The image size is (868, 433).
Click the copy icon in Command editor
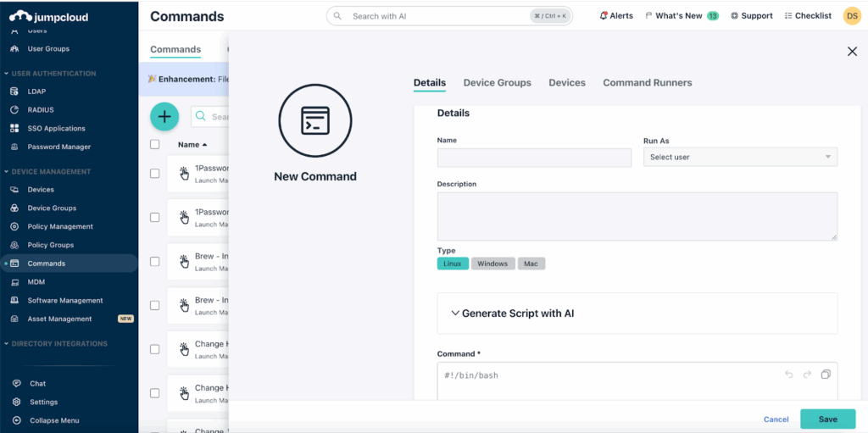(x=826, y=375)
